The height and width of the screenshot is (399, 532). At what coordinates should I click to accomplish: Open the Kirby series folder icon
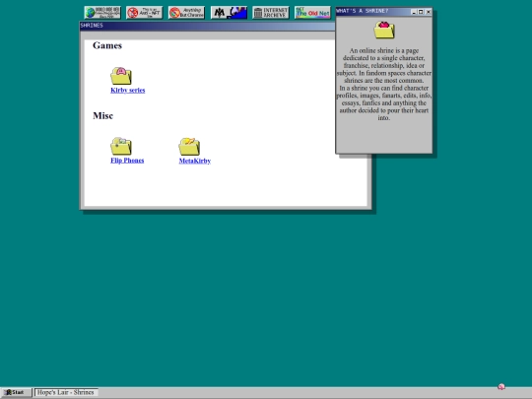pos(121,76)
